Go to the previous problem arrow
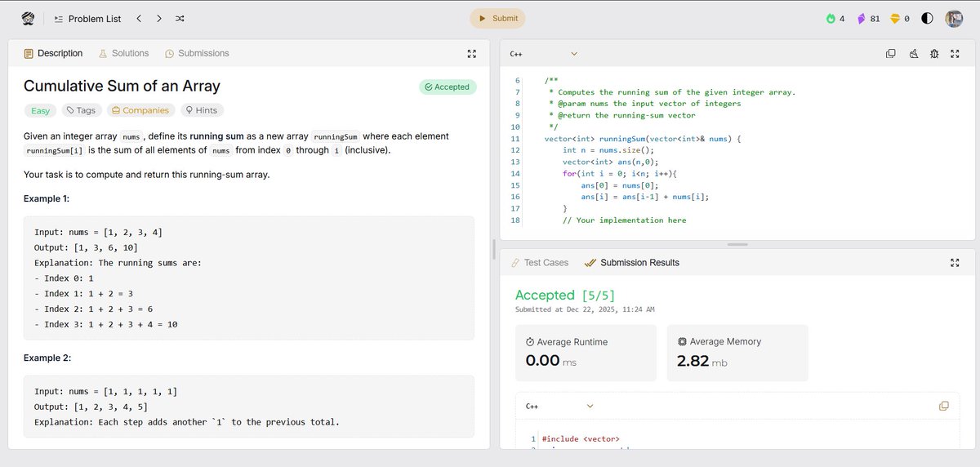 point(139,19)
